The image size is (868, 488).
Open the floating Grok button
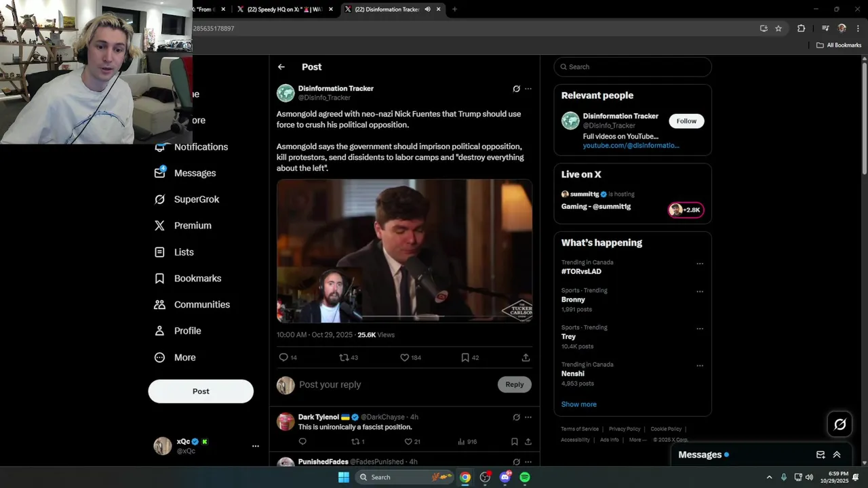tap(840, 424)
